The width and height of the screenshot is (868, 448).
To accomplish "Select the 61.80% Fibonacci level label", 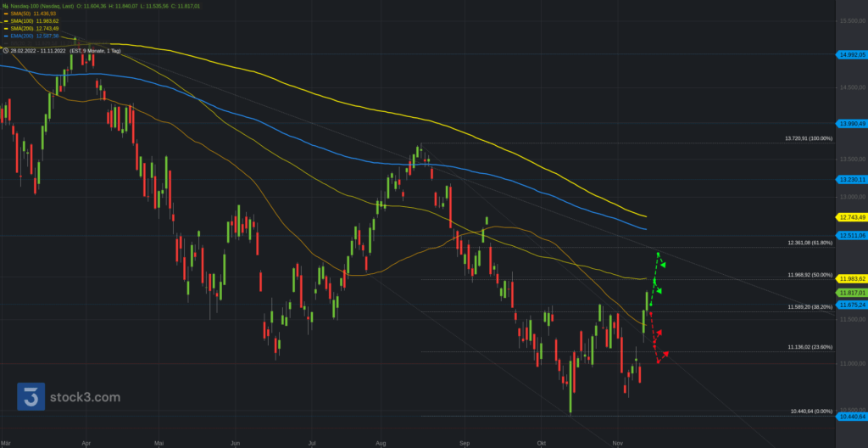I will (810, 243).
